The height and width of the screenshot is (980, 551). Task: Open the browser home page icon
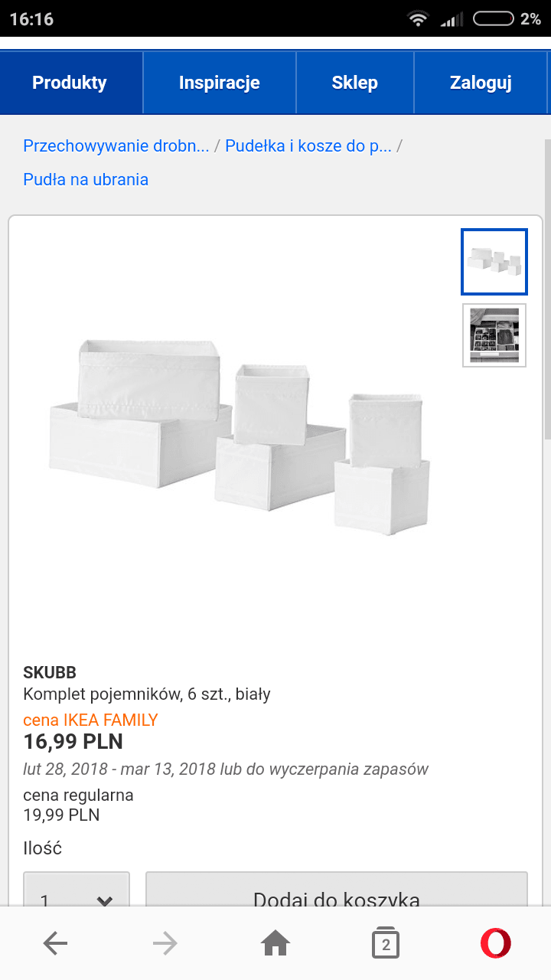click(275, 944)
